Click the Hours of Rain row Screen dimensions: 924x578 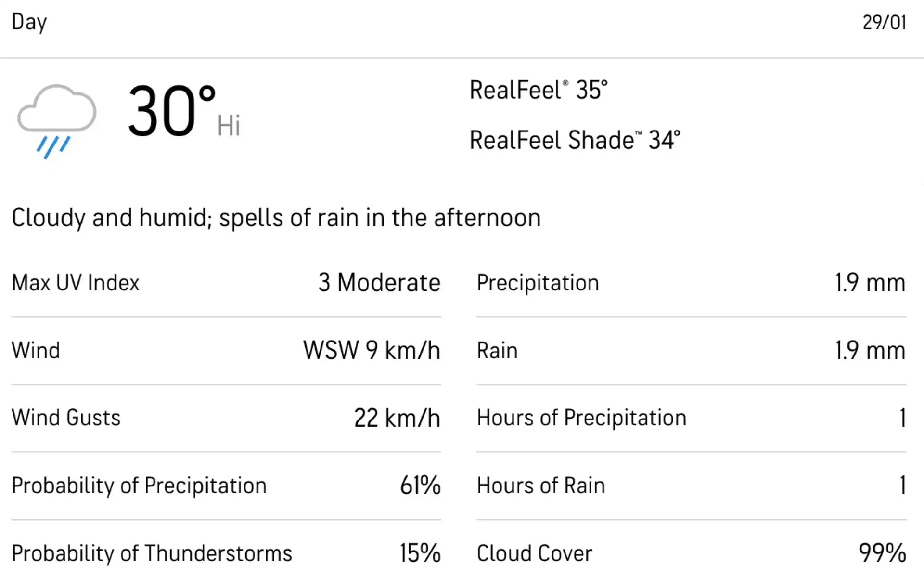[692, 486]
